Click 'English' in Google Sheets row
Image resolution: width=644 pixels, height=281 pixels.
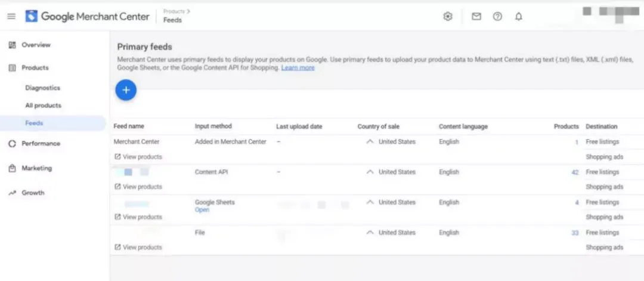pyautogui.click(x=449, y=202)
